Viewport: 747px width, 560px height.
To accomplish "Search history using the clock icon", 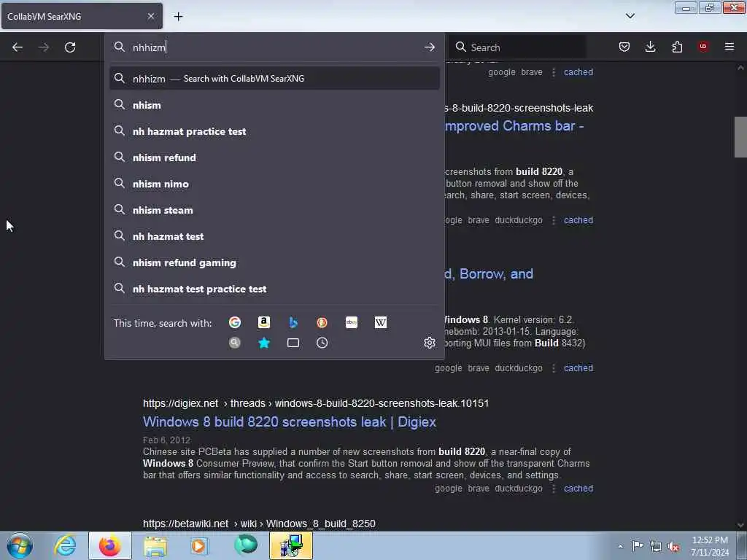I will (322, 343).
